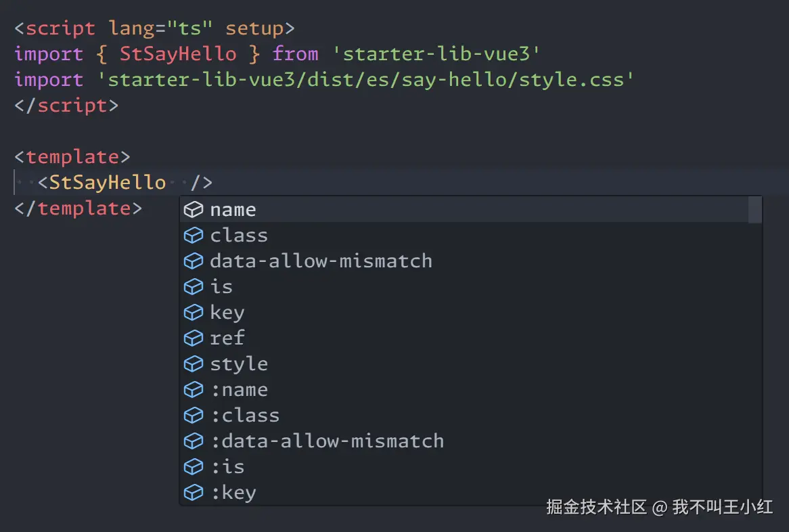The height and width of the screenshot is (532, 789).
Task: Pick the ref completion entry
Action: tap(227, 338)
